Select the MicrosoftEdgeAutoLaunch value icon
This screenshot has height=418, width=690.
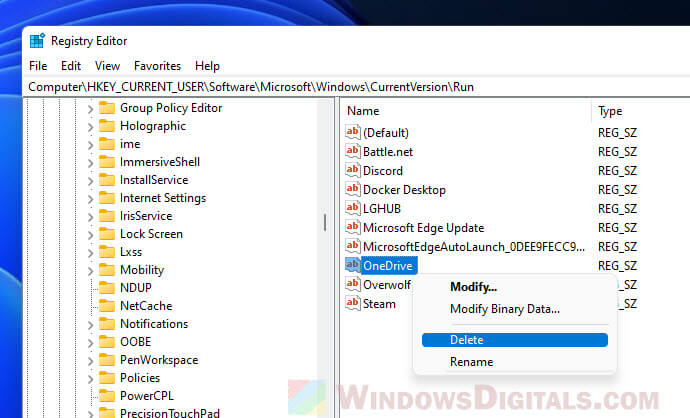[352, 246]
